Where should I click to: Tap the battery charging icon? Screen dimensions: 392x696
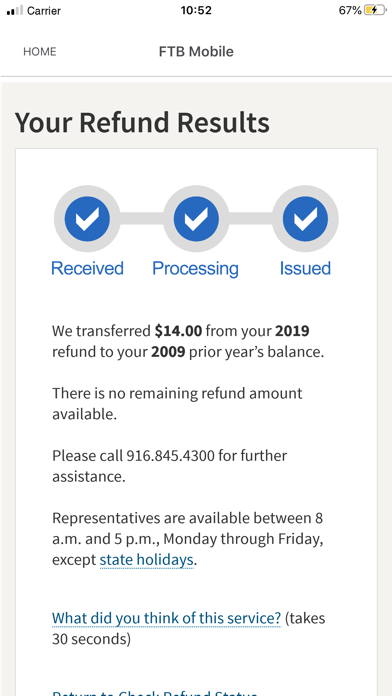375,10
